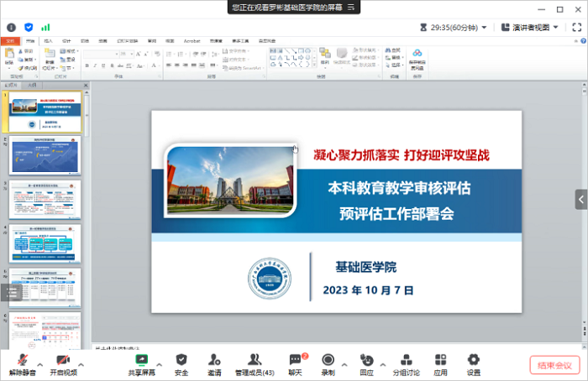The width and height of the screenshot is (588, 381).
Task: Click the Invite (邀请) icon
Action: [x=214, y=363]
